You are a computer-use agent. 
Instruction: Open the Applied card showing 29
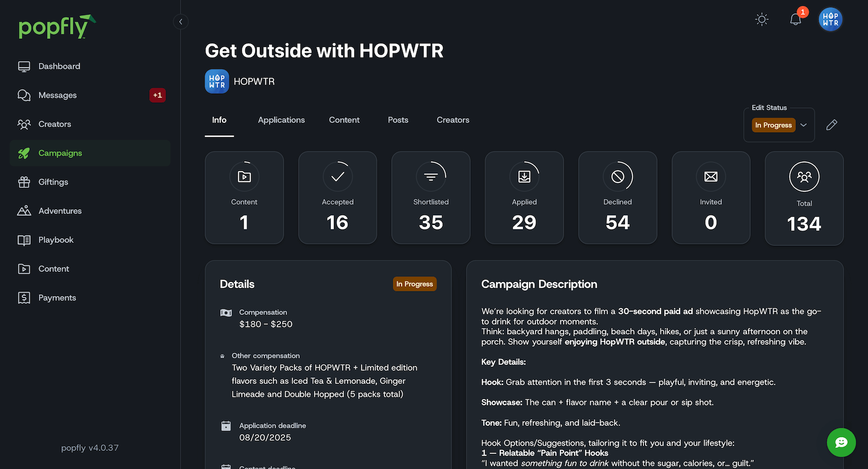coord(524,198)
